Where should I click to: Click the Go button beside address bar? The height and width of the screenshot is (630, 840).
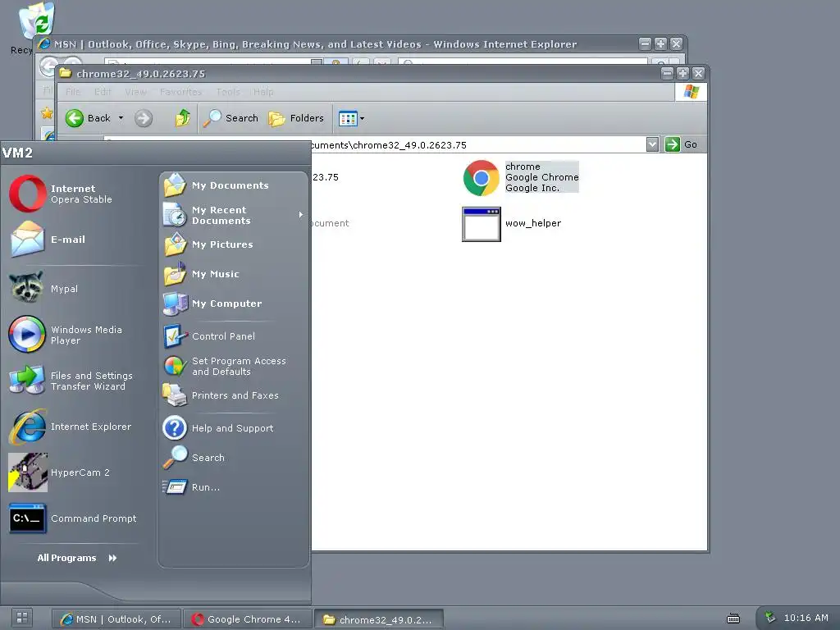[x=681, y=144]
